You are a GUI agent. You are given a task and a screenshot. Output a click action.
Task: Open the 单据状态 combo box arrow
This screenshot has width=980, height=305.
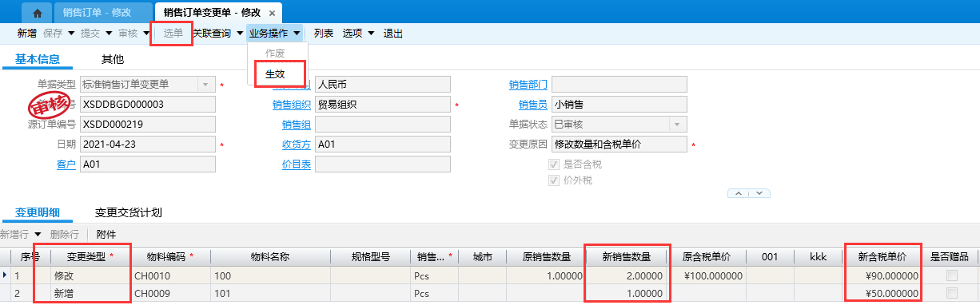tap(678, 125)
